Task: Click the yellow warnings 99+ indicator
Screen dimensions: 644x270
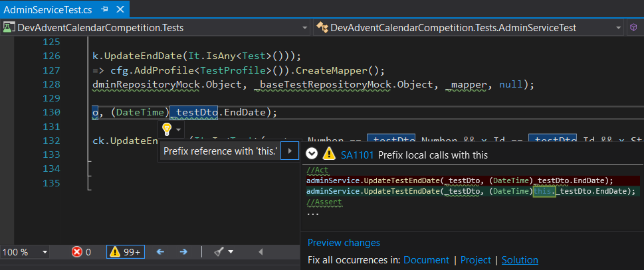Action: coord(124,252)
